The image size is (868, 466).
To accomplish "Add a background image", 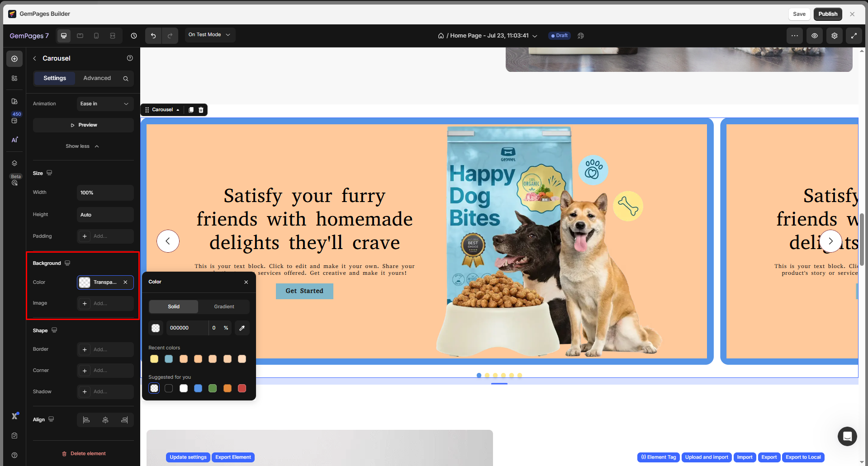I will click(x=105, y=303).
